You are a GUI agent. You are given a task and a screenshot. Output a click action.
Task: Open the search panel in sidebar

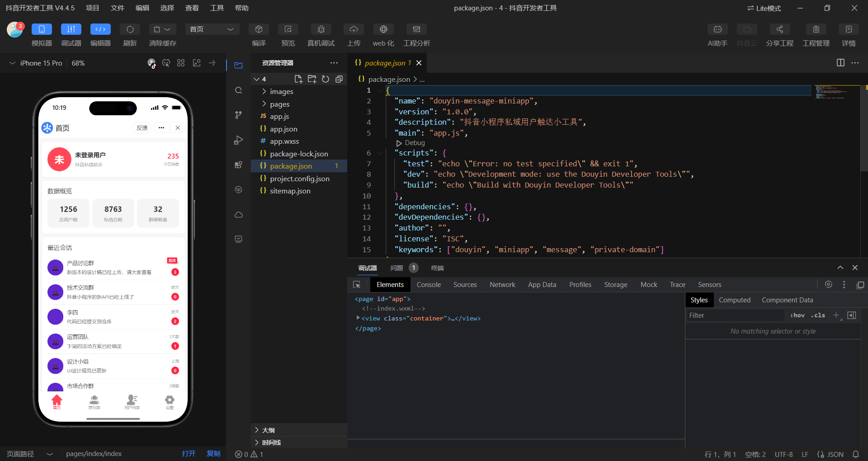239,90
